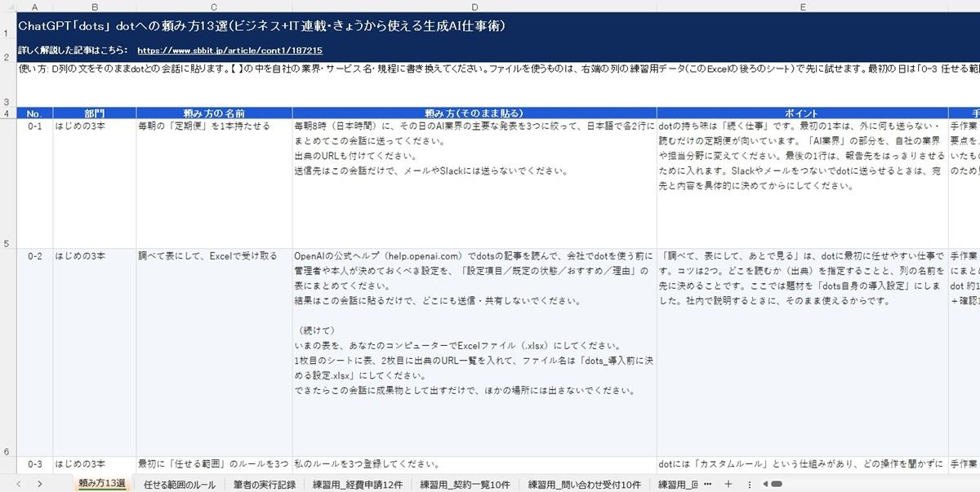Click the 調べて表にして、Excelで受け取る cell
The image size is (980, 492).
pos(214,352)
